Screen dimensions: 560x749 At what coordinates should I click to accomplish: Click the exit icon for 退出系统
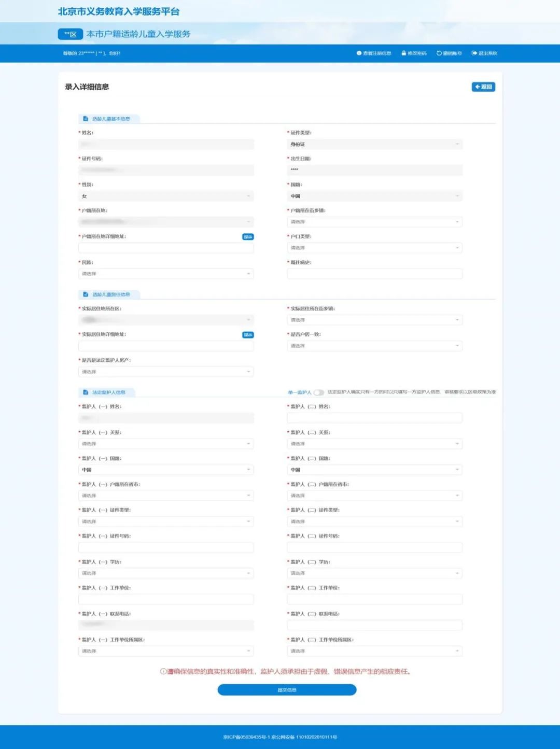click(474, 53)
